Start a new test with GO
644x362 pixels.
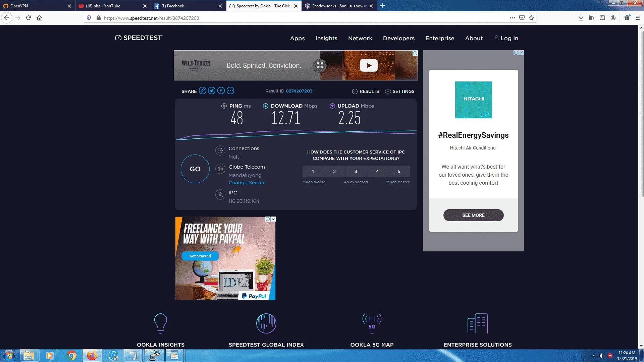point(195,169)
